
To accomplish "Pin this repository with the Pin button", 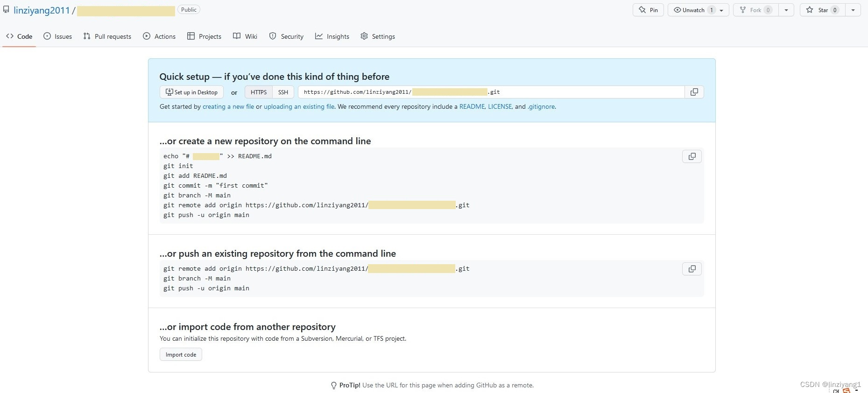I will (648, 10).
